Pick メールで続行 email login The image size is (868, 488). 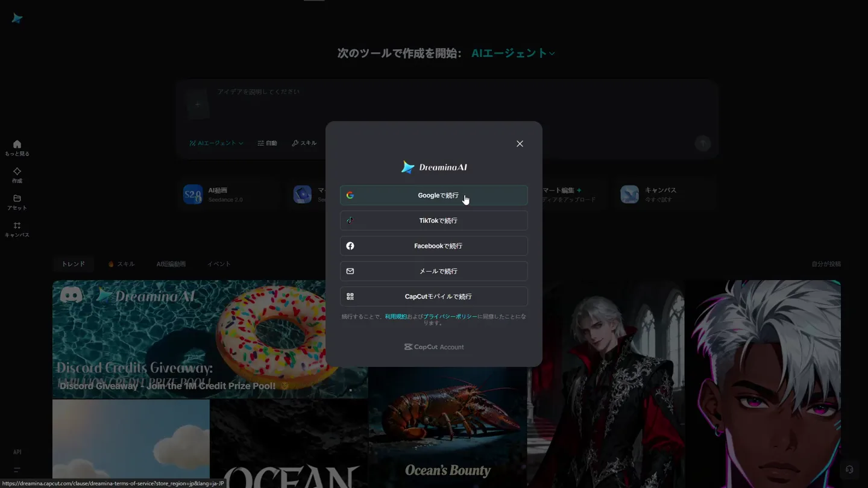pos(433,271)
